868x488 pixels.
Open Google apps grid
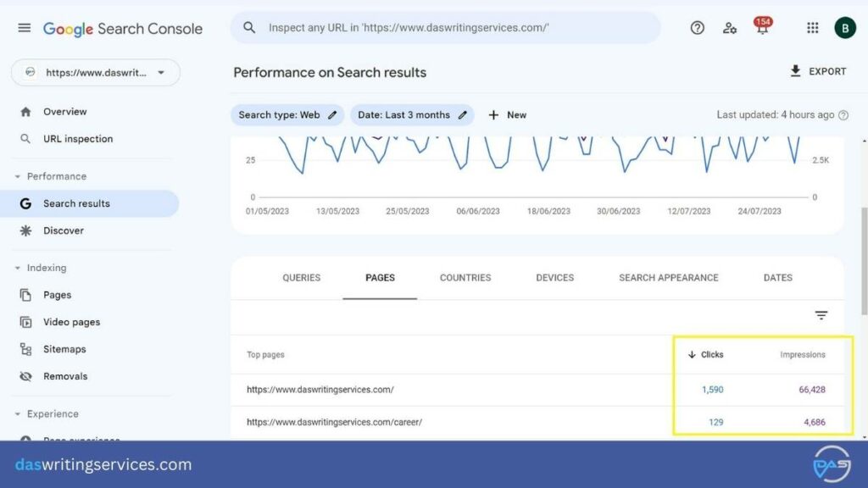[813, 28]
